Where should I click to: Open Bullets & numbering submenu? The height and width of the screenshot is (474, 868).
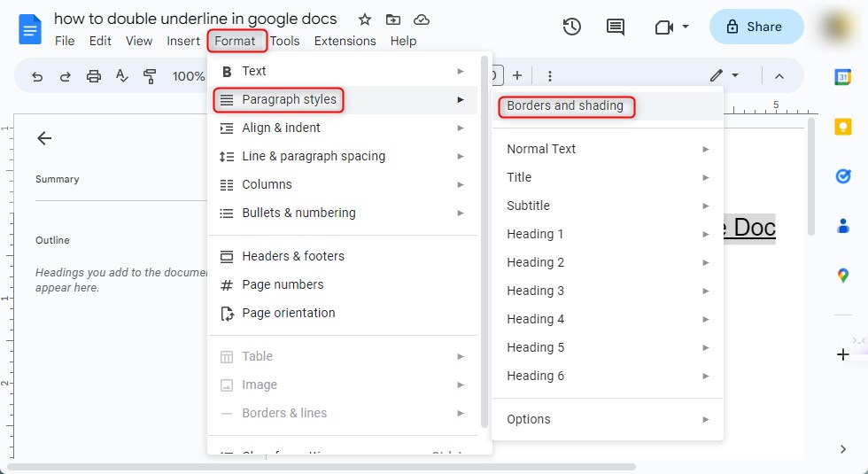point(343,213)
